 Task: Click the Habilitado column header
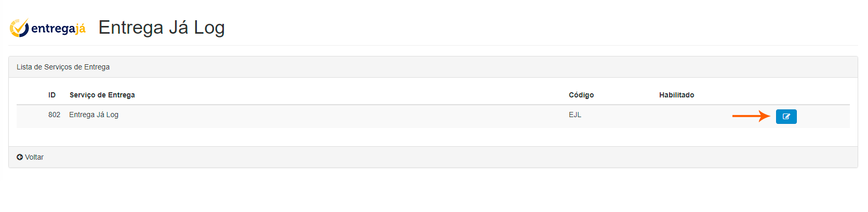[676, 95]
